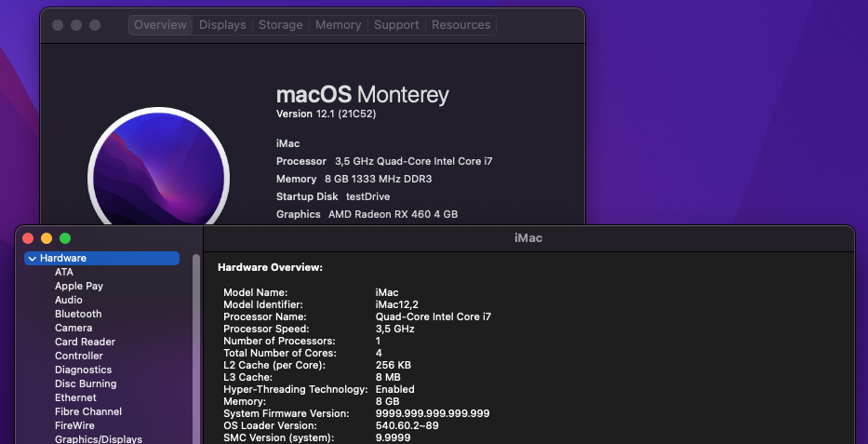The image size is (868, 444).
Task: Select ATA in the sidebar
Action: click(x=64, y=272)
